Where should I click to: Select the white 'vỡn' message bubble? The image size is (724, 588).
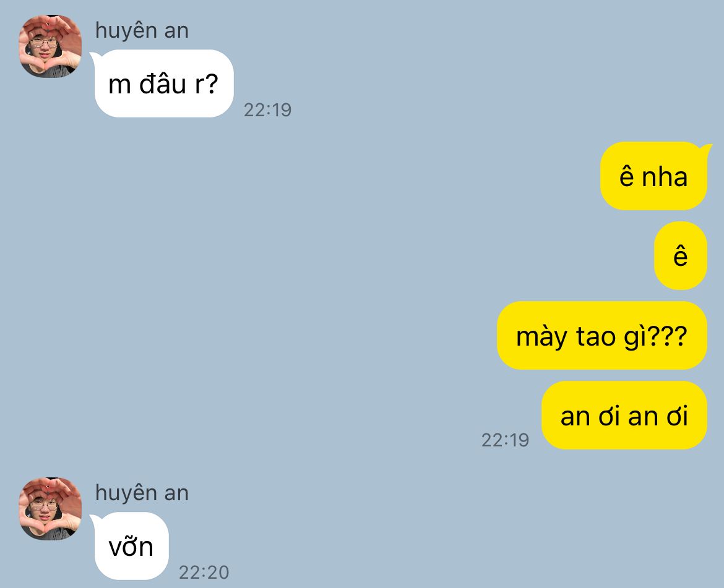click(x=131, y=546)
